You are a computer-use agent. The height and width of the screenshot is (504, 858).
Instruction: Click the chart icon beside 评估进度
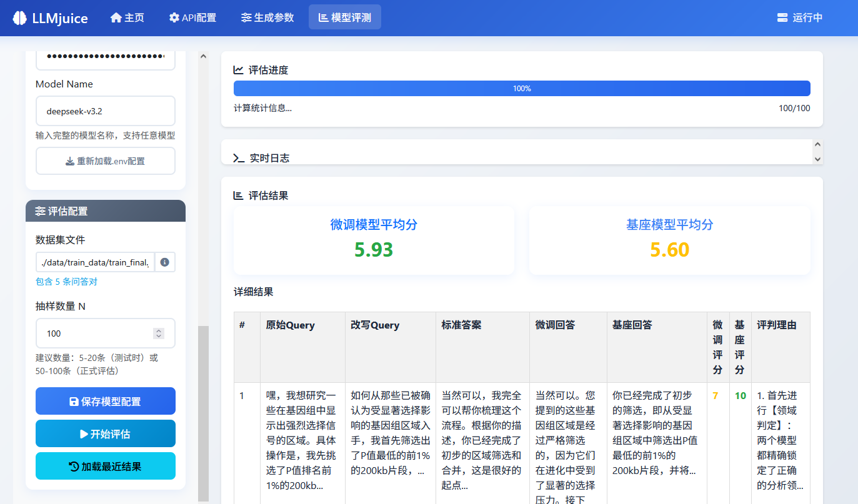tap(239, 70)
